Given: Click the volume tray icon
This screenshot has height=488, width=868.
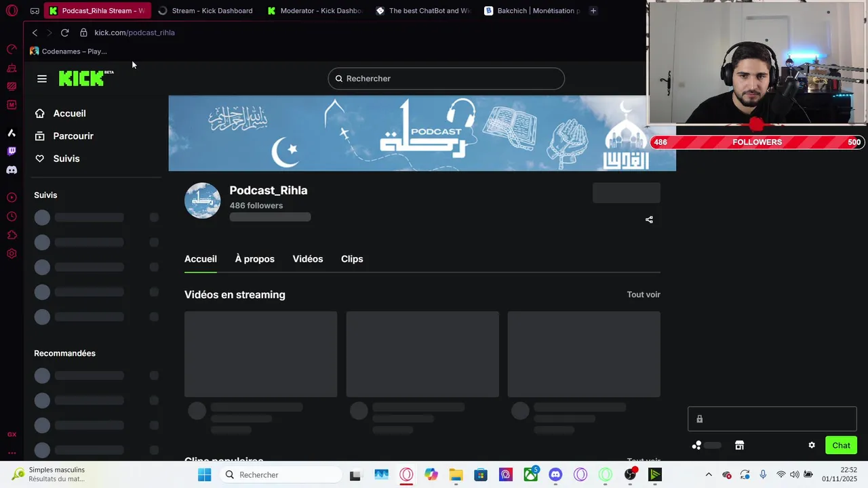Looking at the screenshot, I should (794, 474).
